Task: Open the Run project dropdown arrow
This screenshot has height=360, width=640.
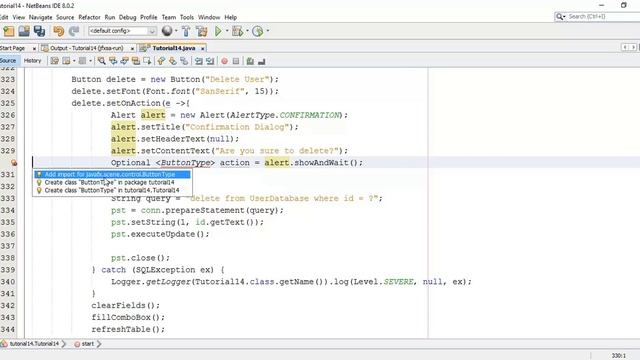Action: click(227, 31)
